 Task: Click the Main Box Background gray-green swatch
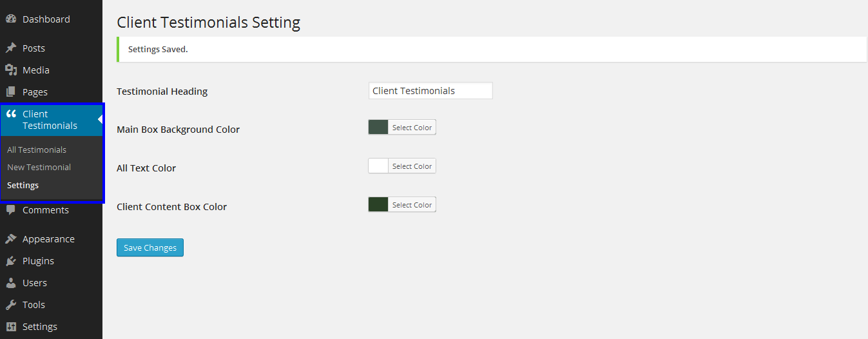point(378,128)
